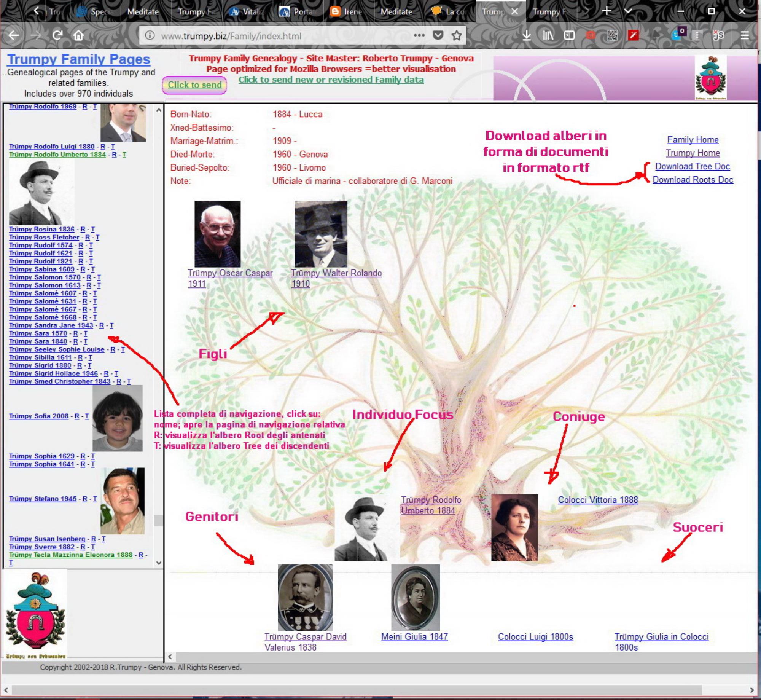Open the Colocci Luigi 1800s link
The image size is (761, 700).
[x=535, y=636]
